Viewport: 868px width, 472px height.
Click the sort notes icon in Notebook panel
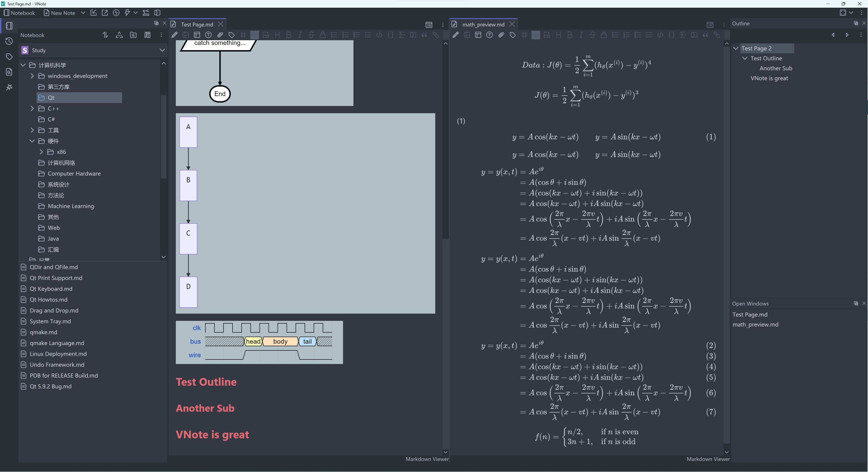105,35
